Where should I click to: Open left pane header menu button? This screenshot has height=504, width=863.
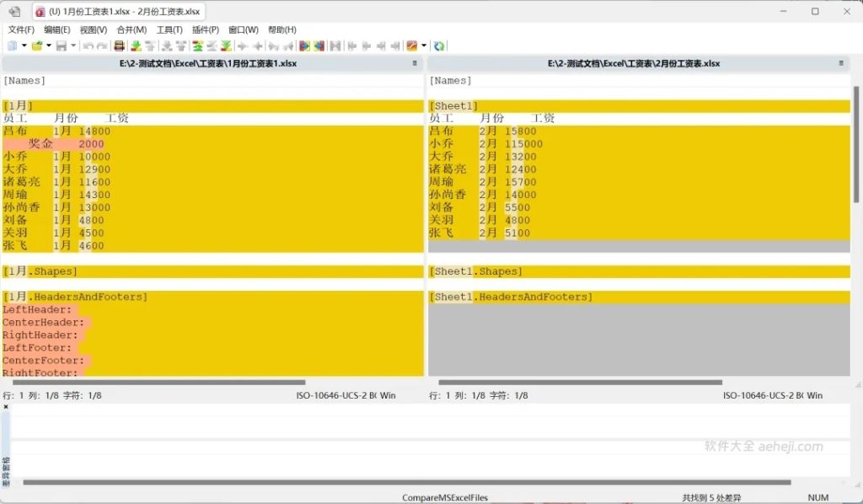(x=414, y=63)
